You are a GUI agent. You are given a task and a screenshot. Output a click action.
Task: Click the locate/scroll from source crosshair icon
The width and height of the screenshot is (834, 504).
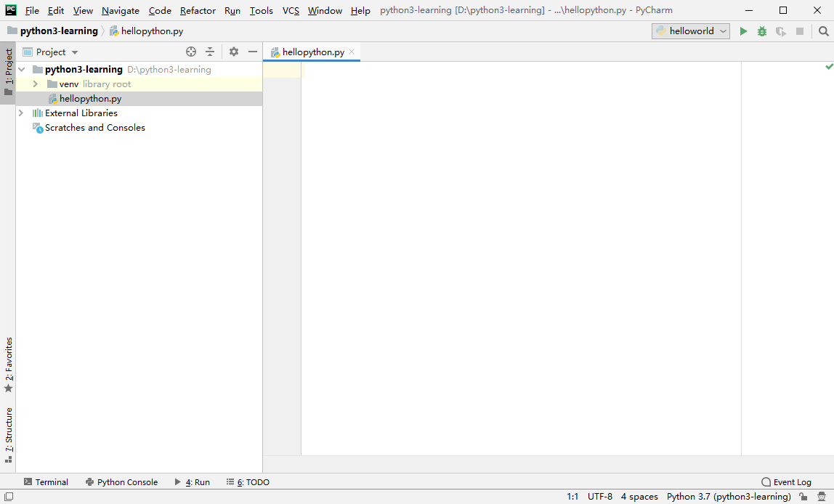191,52
